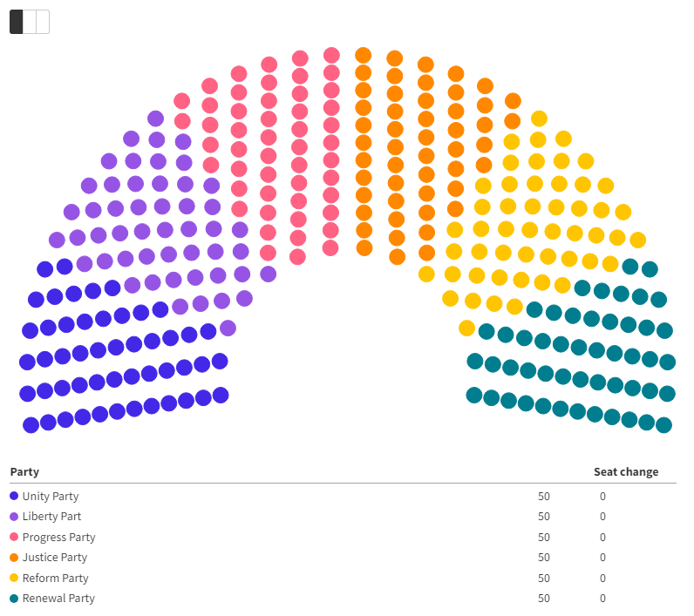694x616 pixels.
Task: Click the Renewal Party seat change value
Action: pyautogui.click(x=602, y=599)
